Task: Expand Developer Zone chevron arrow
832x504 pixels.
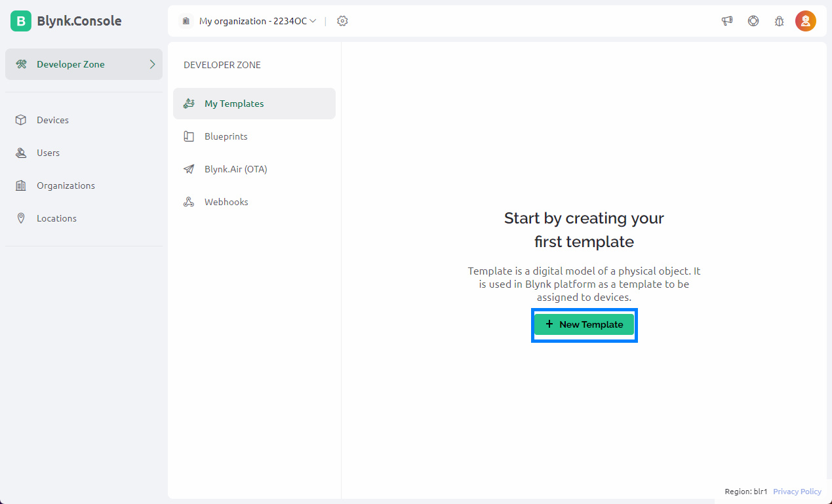Action: pos(152,64)
